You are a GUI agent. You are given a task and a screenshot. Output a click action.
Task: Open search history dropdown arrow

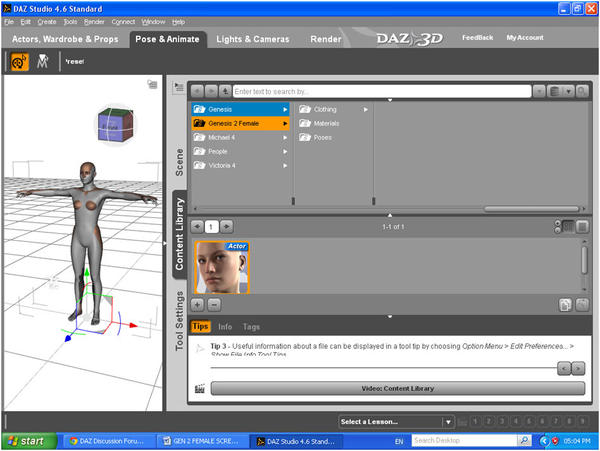(539, 91)
